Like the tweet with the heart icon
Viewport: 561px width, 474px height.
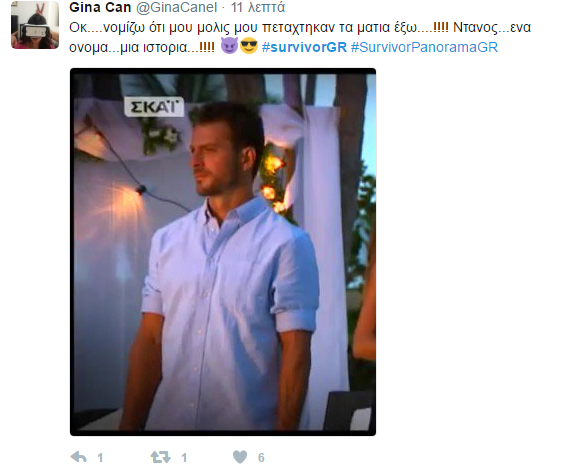tap(240, 457)
